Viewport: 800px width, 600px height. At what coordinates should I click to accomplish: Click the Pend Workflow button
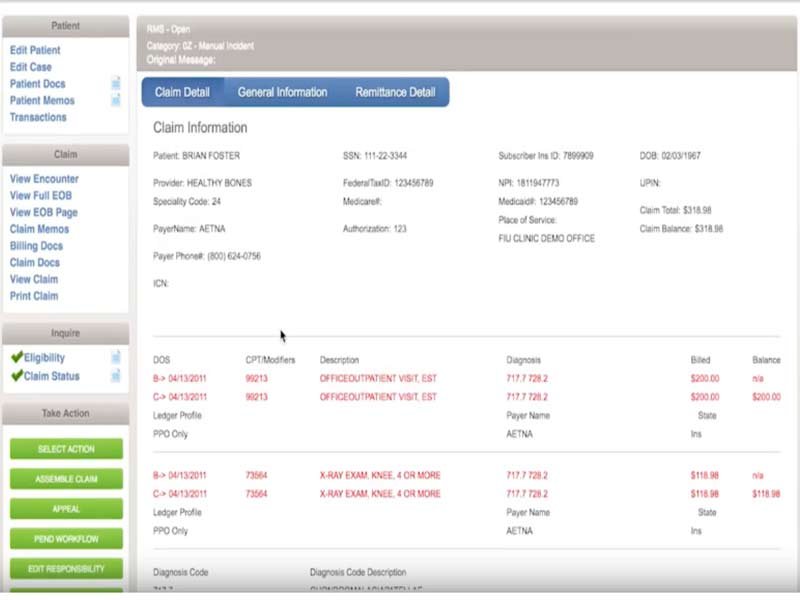pos(66,539)
